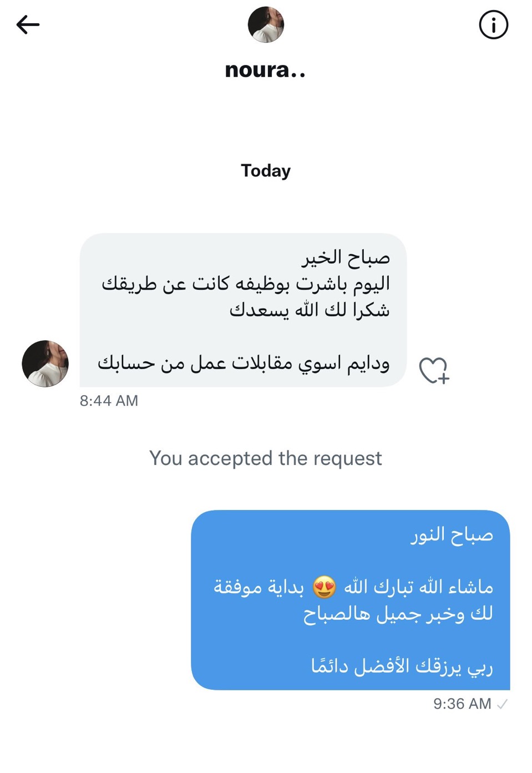Viewport: 532px width, 773px height.
Task: Click the "You accepted the request" notice
Action: 266,458
